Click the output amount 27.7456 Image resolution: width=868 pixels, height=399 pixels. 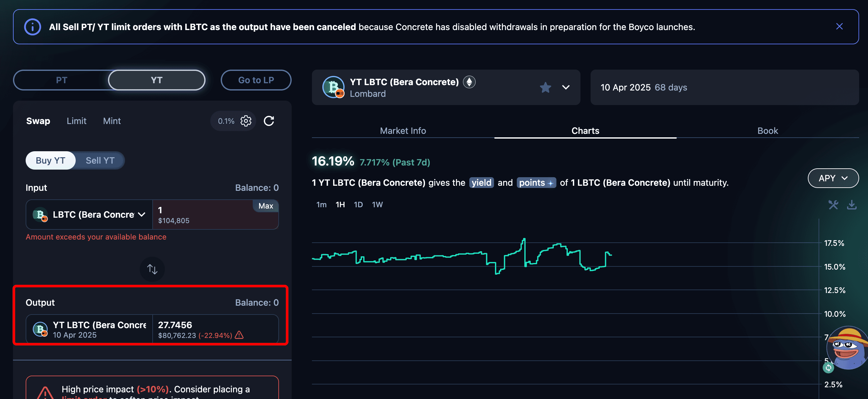click(175, 325)
